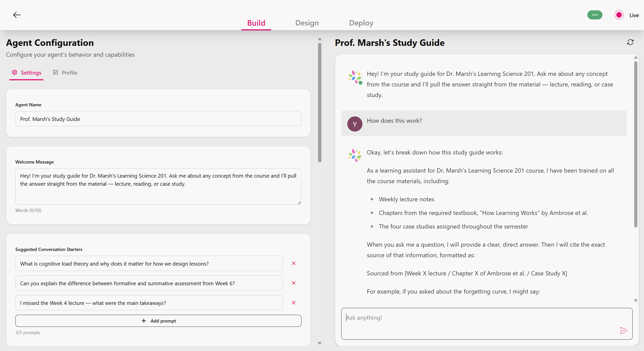This screenshot has height=351, width=644.
Task: Switch to the Design tab
Action: pos(307,23)
